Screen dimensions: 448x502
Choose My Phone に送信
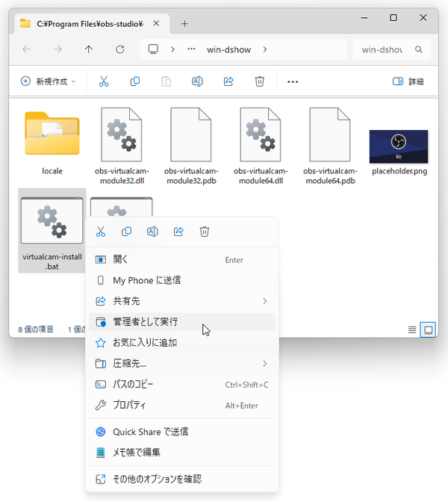click(x=181, y=280)
